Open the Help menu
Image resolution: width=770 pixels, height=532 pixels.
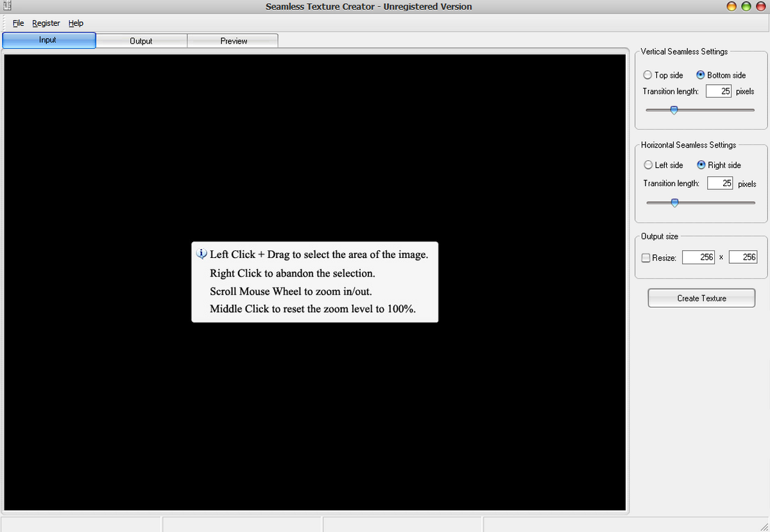(x=76, y=23)
